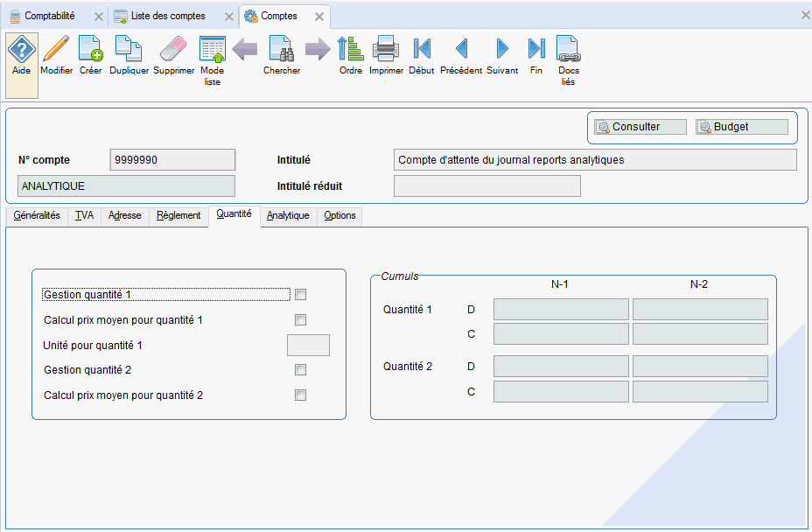Click Quantité 1 D field under N-1
Screen dimensions: 812x532
pyautogui.click(x=561, y=309)
